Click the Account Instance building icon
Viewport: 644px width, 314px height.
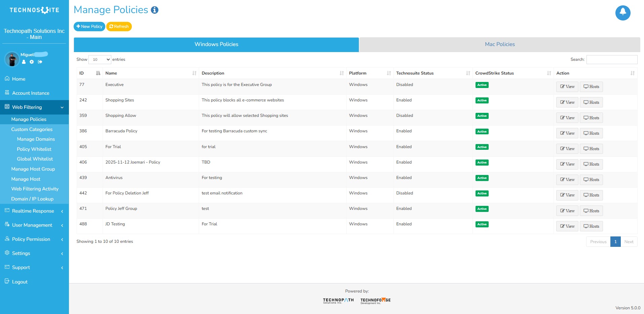click(x=7, y=92)
